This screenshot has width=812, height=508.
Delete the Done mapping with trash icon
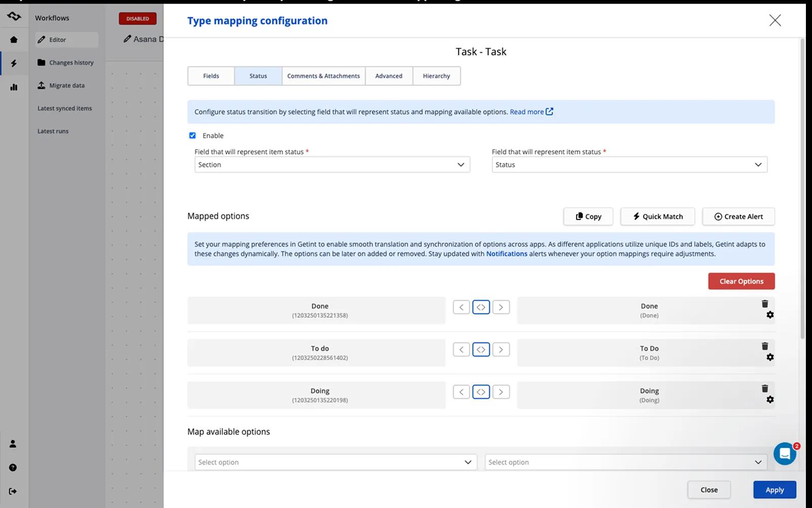(x=765, y=304)
